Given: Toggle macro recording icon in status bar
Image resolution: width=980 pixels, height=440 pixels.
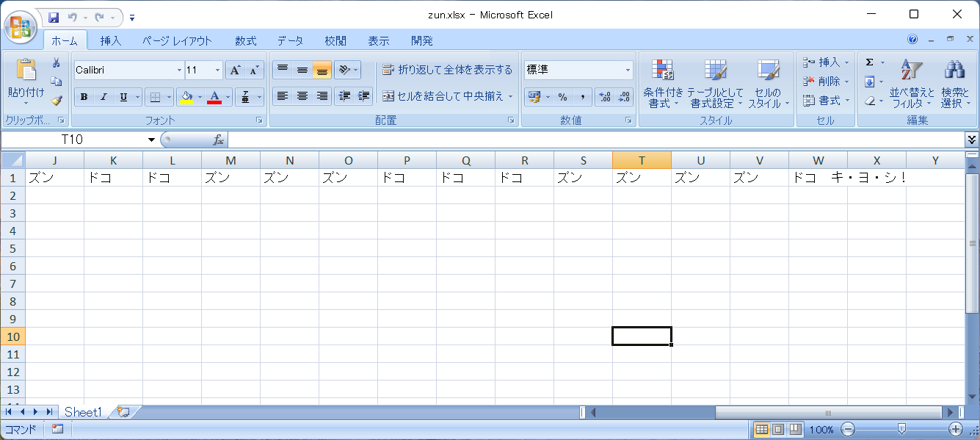Looking at the screenshot, I should pos(57,430).
